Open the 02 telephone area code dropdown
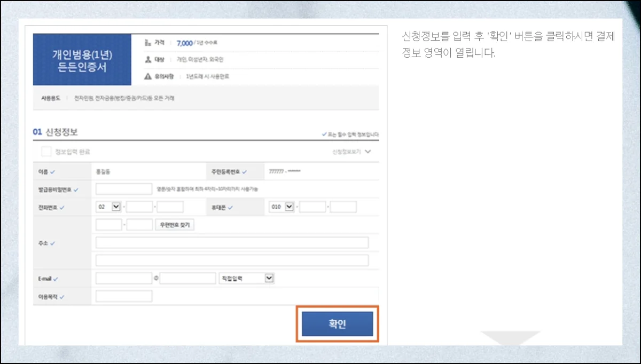Screen dimensions: 641x364 pos(109,207)
